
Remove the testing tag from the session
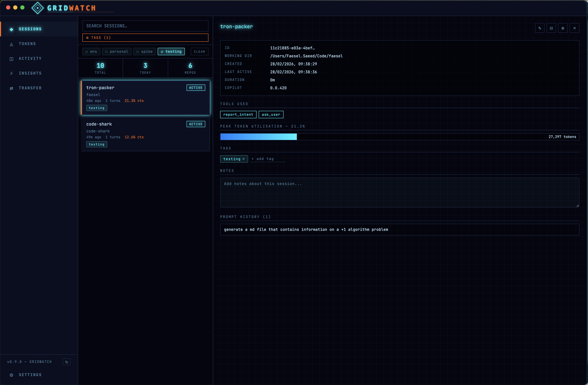coord(244,159)
